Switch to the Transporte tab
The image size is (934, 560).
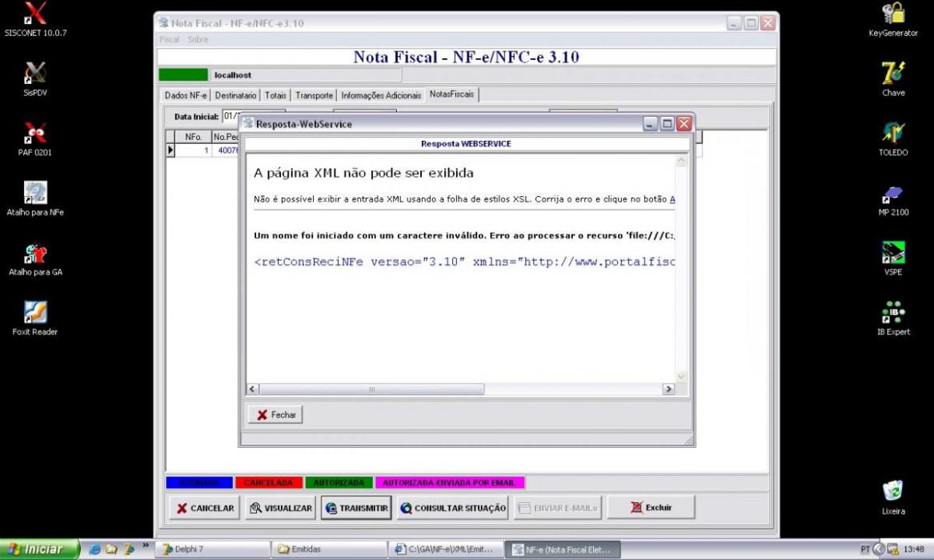click(314, 95)
